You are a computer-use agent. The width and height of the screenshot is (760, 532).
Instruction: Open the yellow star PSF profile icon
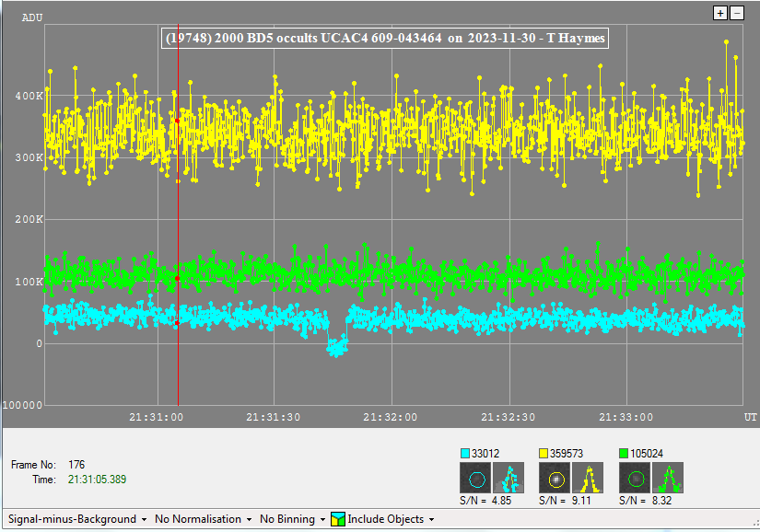point(587,478)
